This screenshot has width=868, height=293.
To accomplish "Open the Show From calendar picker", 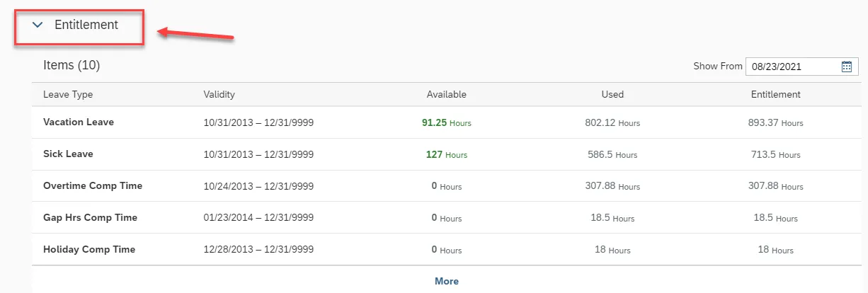I will point(846,67).
